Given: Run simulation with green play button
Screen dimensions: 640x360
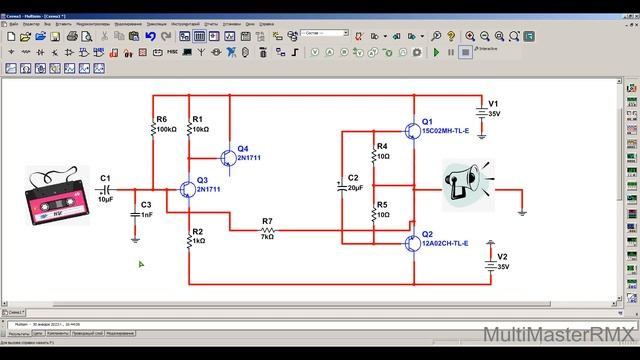Looking at the screenshot, I should [436, 52].
